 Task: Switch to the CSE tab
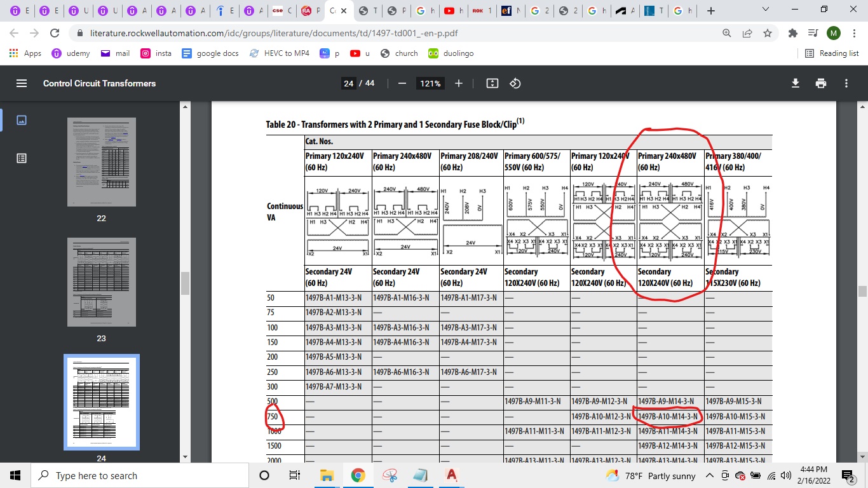tap(282, 11)
